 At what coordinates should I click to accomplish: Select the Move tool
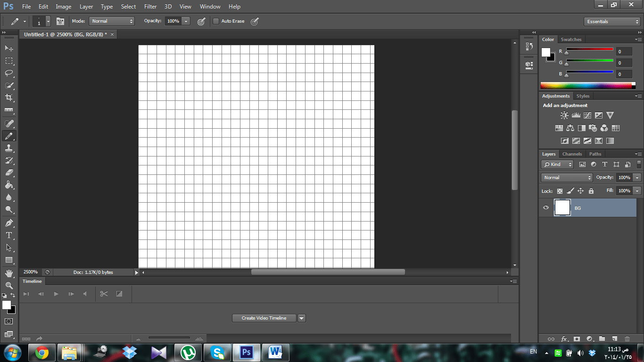[x=8, y=48]
